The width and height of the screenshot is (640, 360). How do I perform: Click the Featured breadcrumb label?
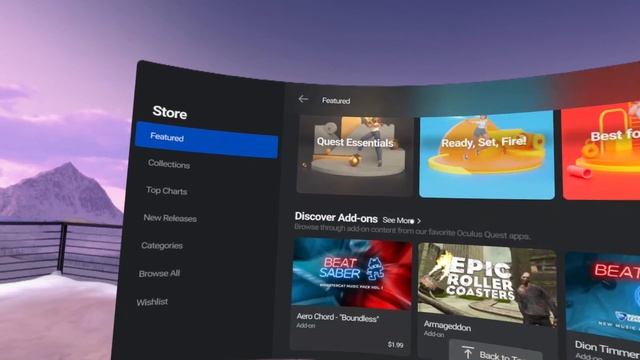point(336,100)
